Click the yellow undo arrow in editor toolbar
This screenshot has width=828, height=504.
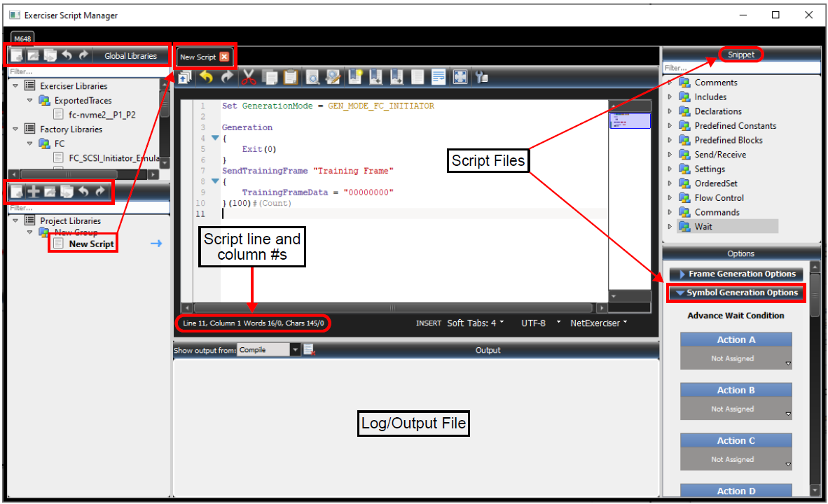(206, 78)
